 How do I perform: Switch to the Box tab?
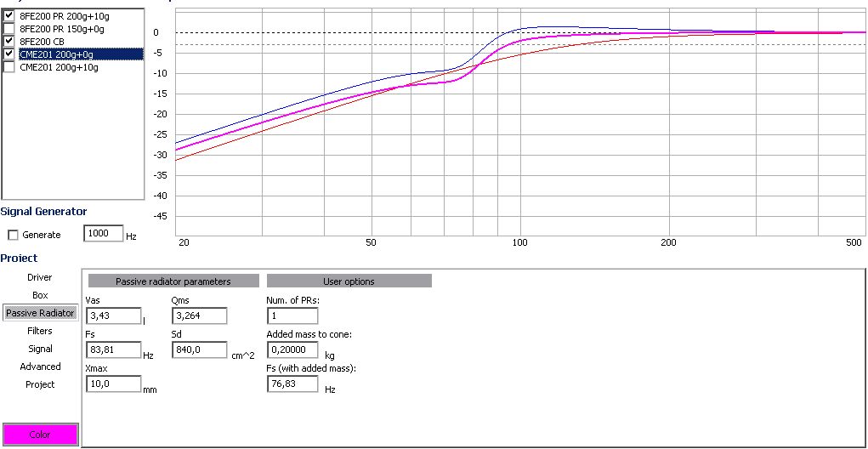(x=40, y=295)
